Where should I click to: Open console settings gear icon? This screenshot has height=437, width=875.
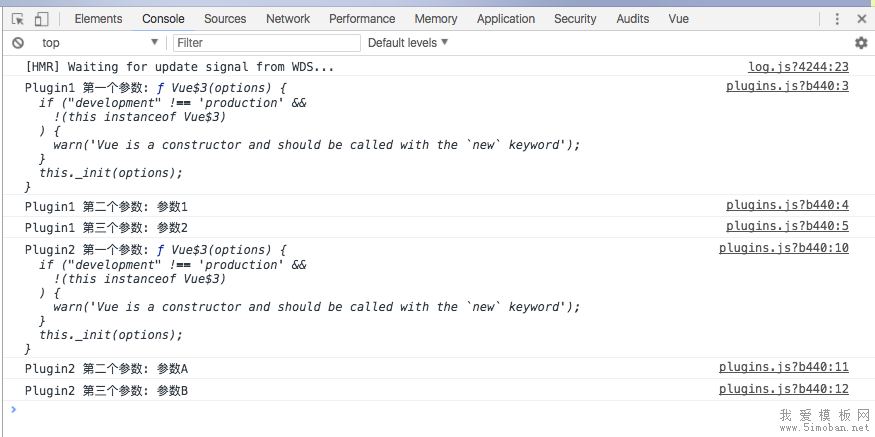[x=860, y=43]
